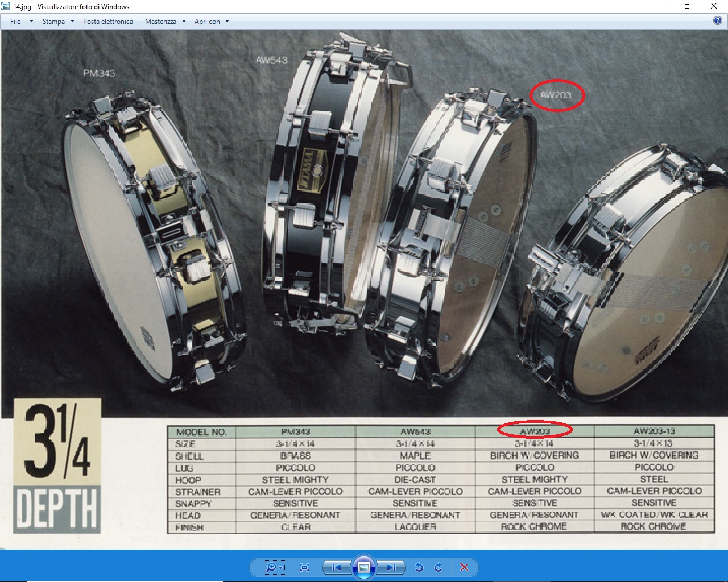The image size is (728, 582).
Task: Click the AW543 label above the black drum
Action: pos(272,60)
